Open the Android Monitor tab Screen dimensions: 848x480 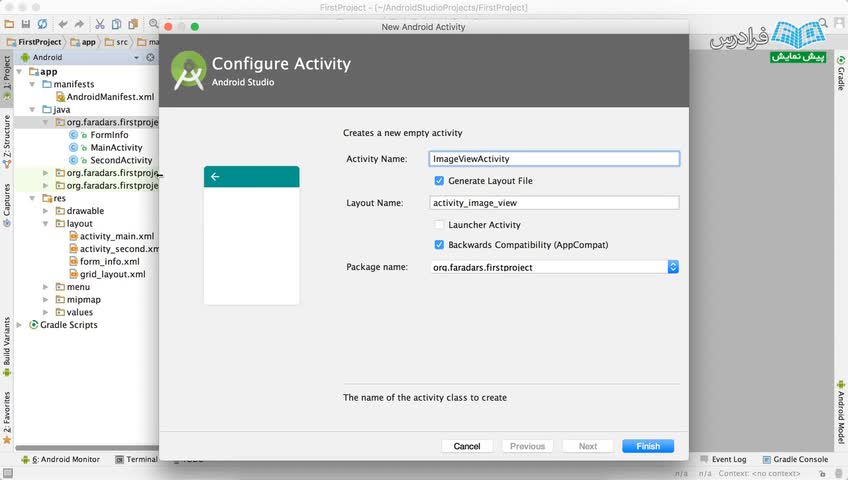(x=61, y=459)
